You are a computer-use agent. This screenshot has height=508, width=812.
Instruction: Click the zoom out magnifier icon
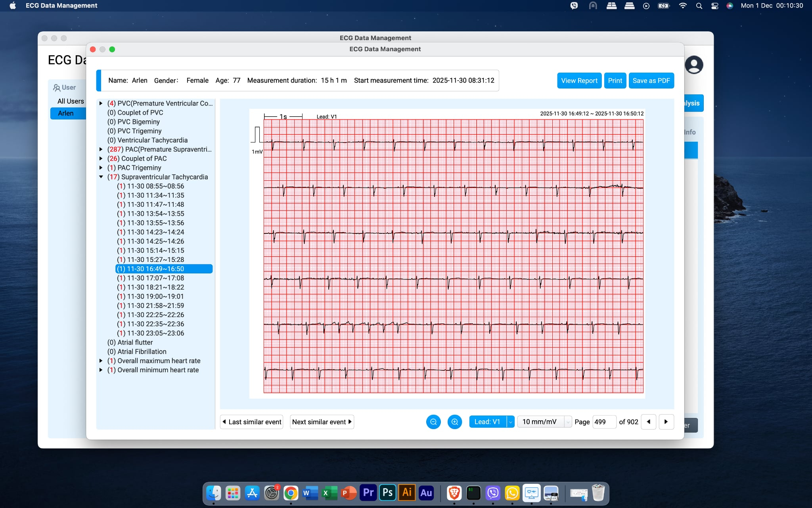[x=433, y=422]
